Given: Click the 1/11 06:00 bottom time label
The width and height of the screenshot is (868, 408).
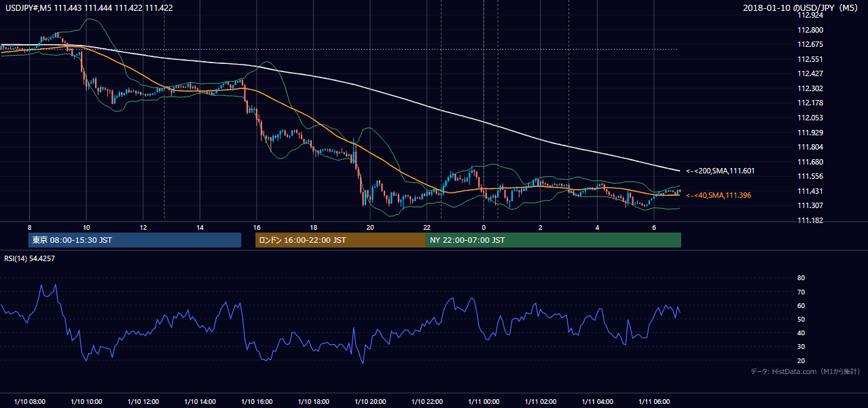Looking at the screenshot, I should tap(653, 402).
